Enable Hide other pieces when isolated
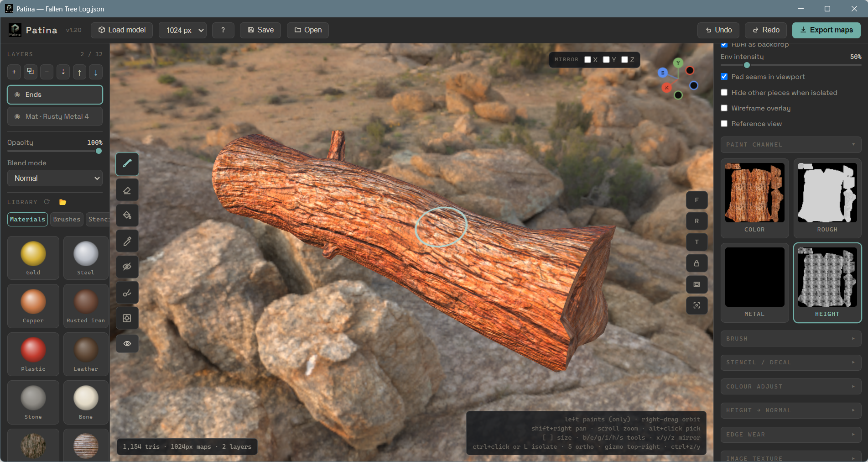 click(724, 93)
